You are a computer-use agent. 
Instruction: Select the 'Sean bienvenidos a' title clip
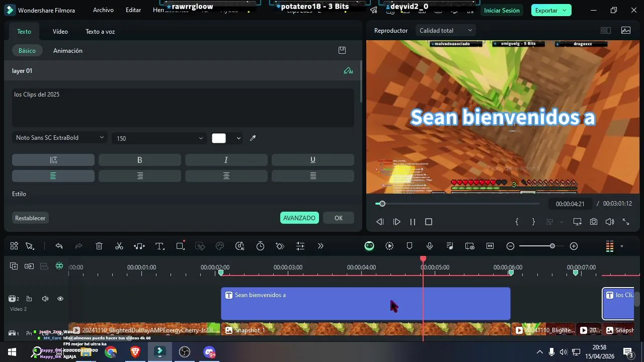366,304
